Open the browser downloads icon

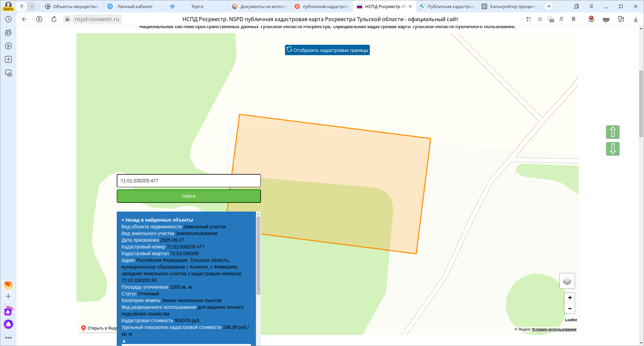tap(635, 19)
